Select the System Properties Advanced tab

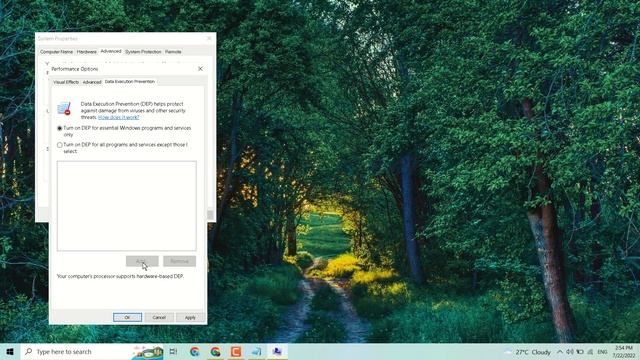(111, 51)
